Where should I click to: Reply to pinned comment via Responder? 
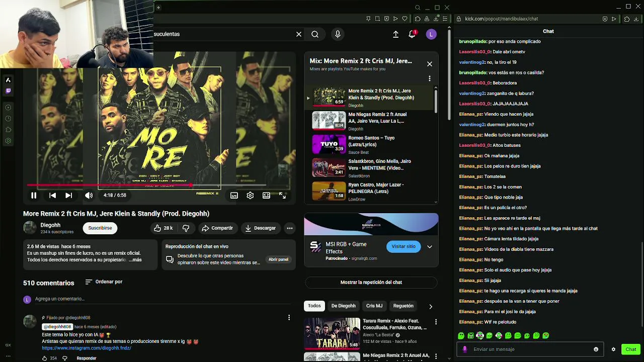87,358
